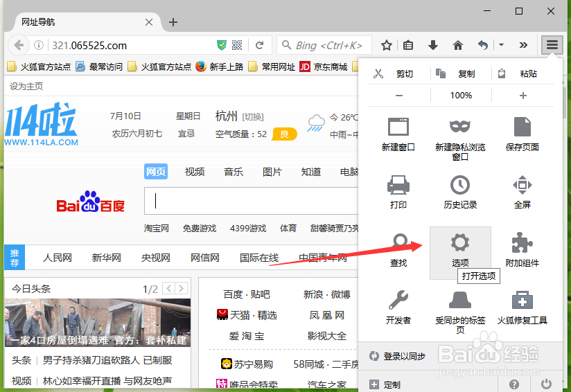Go to previous headline with left arrow

(168, 289)
